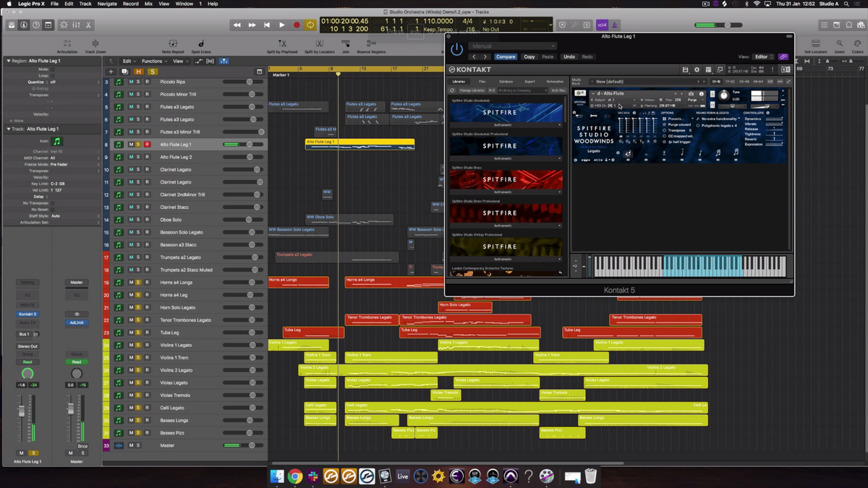Switch to Kontakt's Files tab
Viewport: 868px width, 488px height.
(x=482, y=82)
